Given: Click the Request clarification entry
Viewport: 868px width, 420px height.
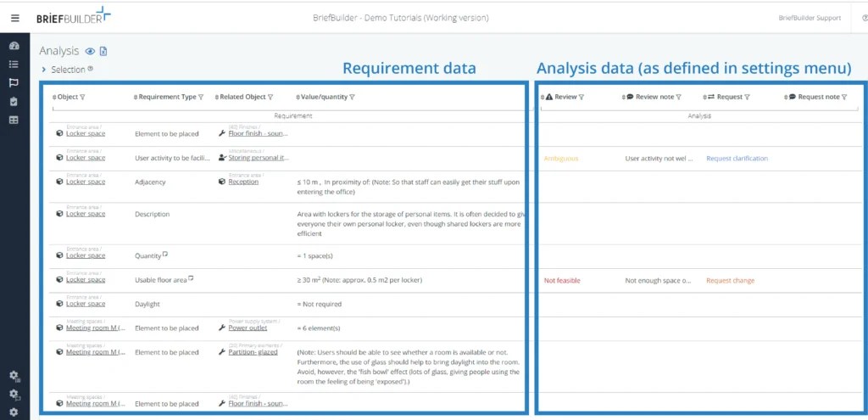Looking at the screenshot, I should pos(737,159).
